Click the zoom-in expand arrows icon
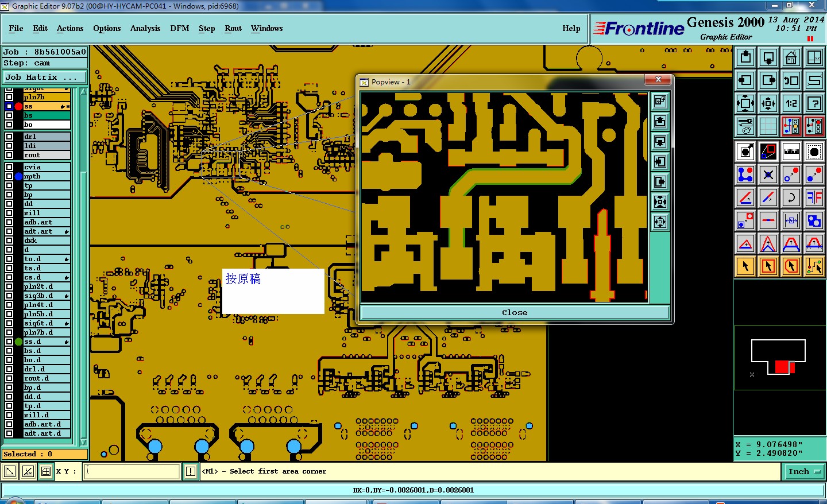 click(745, 103)
